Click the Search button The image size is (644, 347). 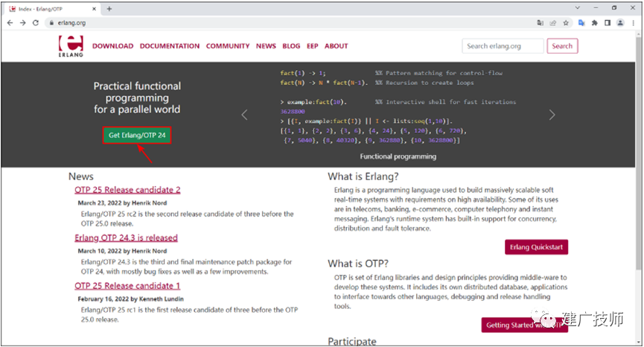(x=562, y=46)
